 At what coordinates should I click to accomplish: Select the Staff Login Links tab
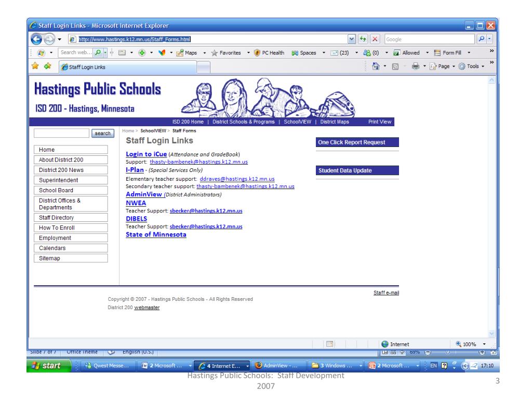(128, 67)
